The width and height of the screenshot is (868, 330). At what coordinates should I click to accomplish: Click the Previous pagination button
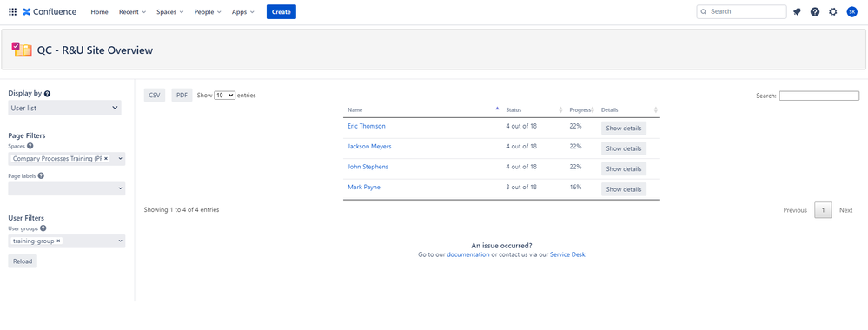(x=795, y=210)
